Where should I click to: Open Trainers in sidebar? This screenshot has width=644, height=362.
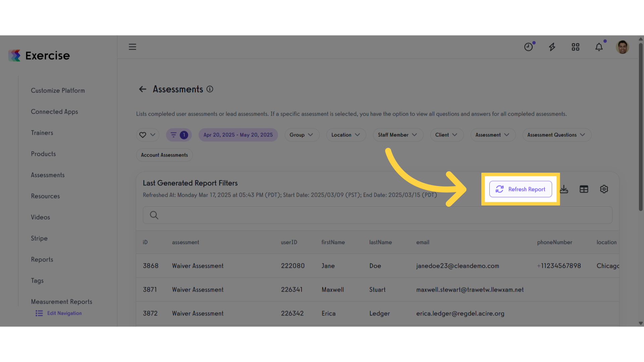tap(42, 133)
